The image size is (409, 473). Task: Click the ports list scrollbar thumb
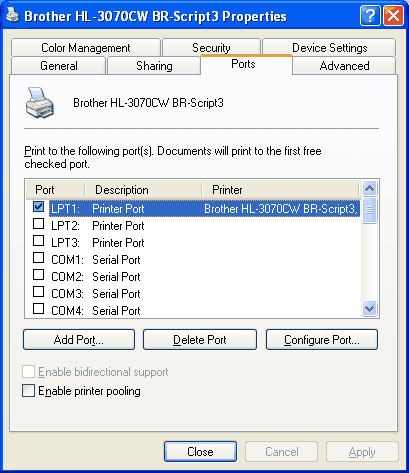[x=369, y=210]
